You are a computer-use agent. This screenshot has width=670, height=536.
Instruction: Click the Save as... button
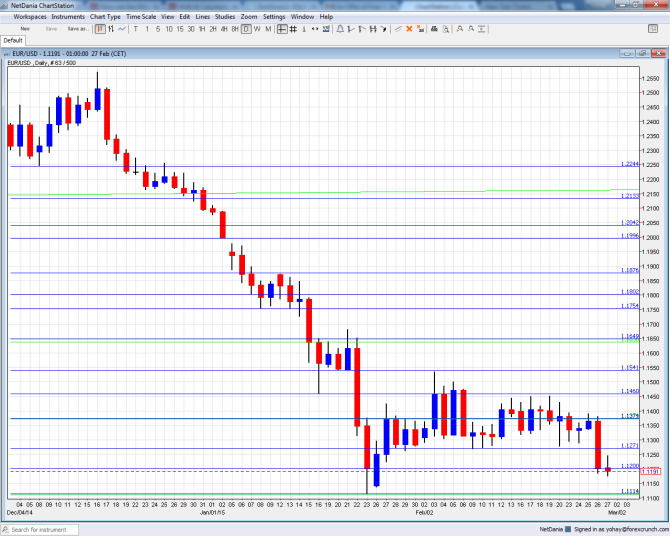tap(78, 29)
